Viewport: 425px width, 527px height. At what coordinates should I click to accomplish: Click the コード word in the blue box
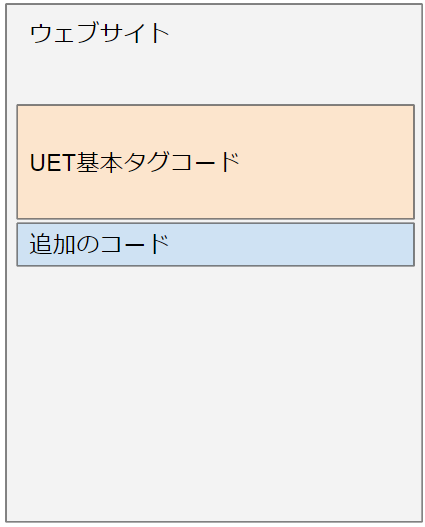(x=134, y=244)
